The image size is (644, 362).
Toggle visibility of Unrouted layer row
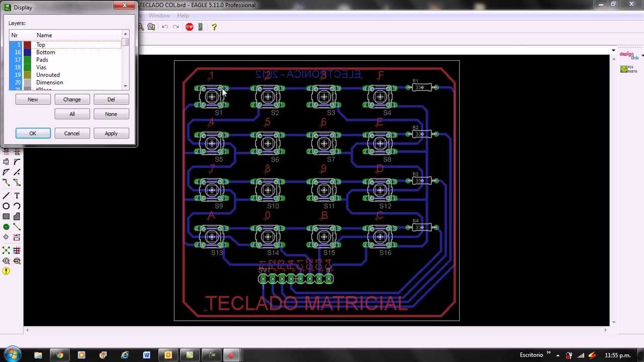(65, 75)
